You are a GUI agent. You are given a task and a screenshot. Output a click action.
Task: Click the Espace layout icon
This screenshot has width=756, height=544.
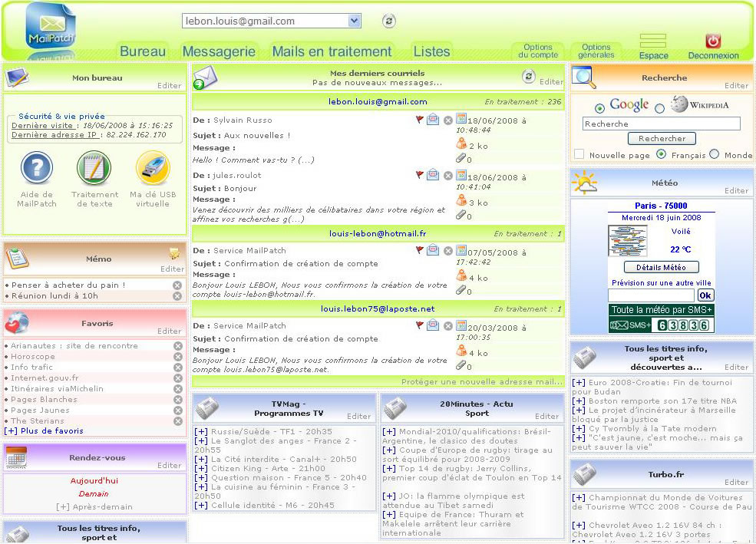coord(652,41)
